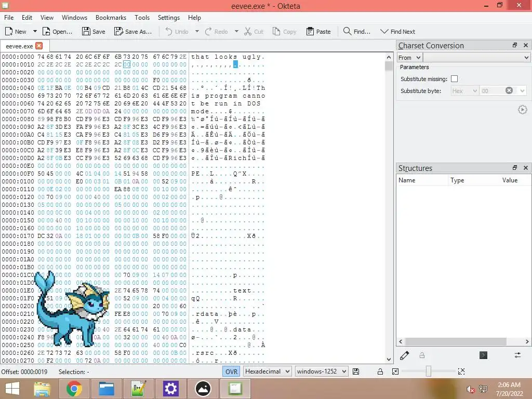Image resolution: width=532 pixels, height=399 pixels.
Task: Click the zoom-out fit icon in status bar
Action: (x=395, y=371)
